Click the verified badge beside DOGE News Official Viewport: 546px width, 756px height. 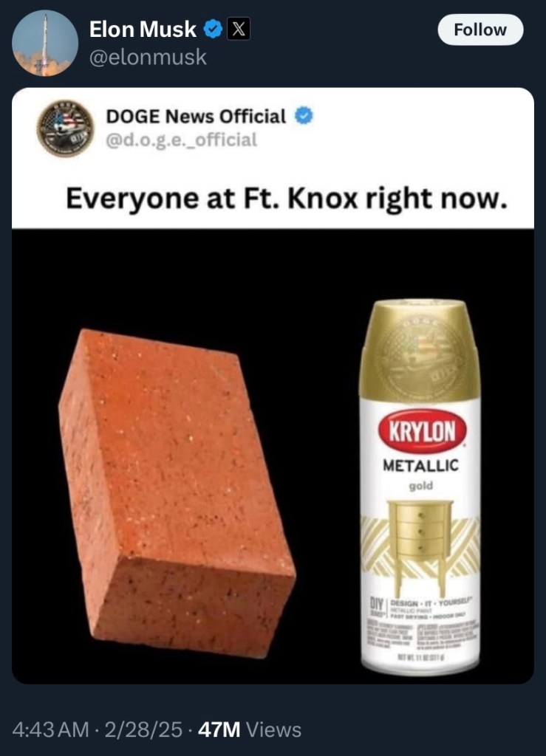click(x=304, y=116)
